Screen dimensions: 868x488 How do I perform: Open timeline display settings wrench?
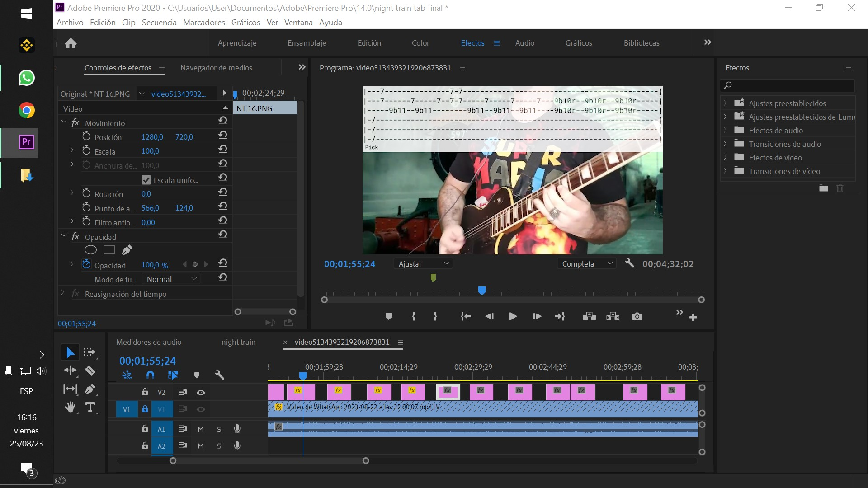tap(219, 375)
